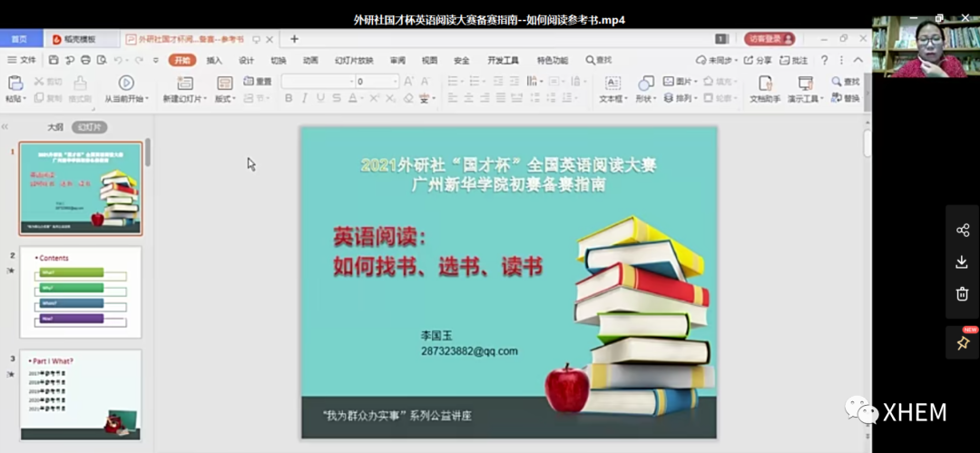980x453 pixels.
Task: Click the download icon in right video sidebar
Action: pyautogui.click(x=963, y=261)
